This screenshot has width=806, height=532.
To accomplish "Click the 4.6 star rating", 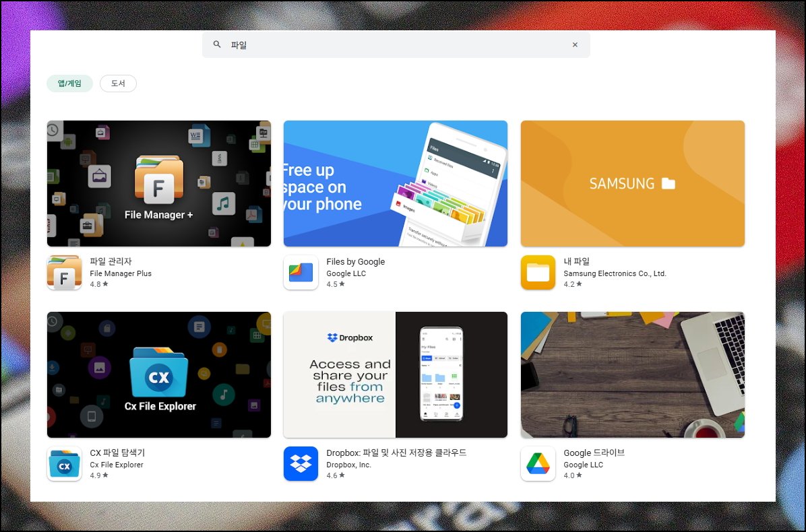I will (x=336, y=475).
